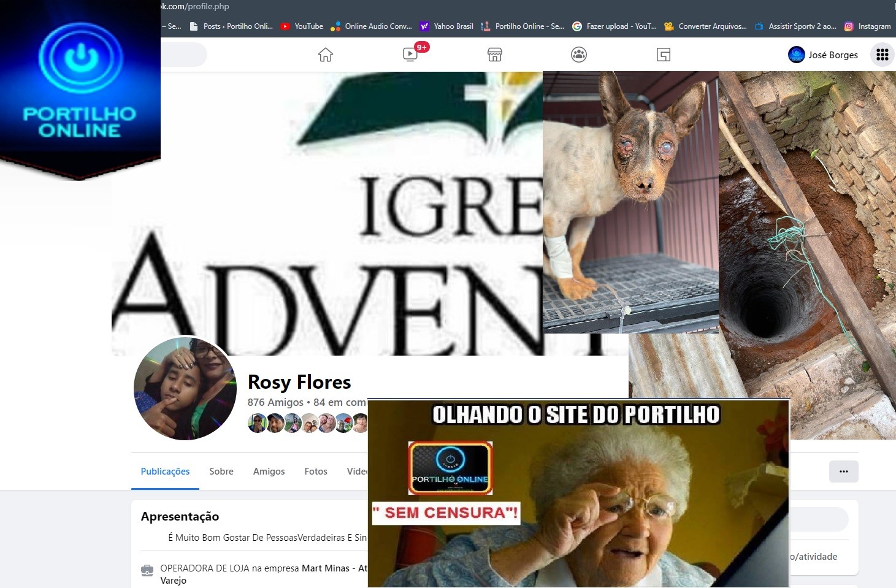
Task: Switch to the Fotos tab
Action: pyautogui.click(x=316, y=472)
